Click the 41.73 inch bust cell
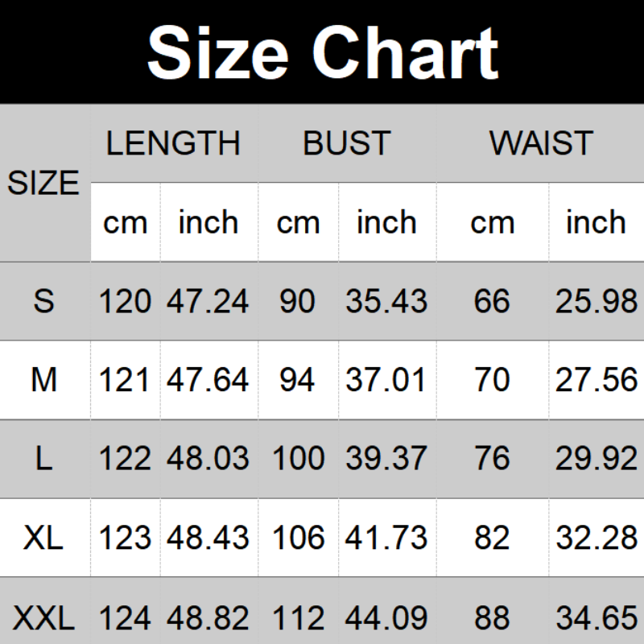 click(x=386, y=537)
